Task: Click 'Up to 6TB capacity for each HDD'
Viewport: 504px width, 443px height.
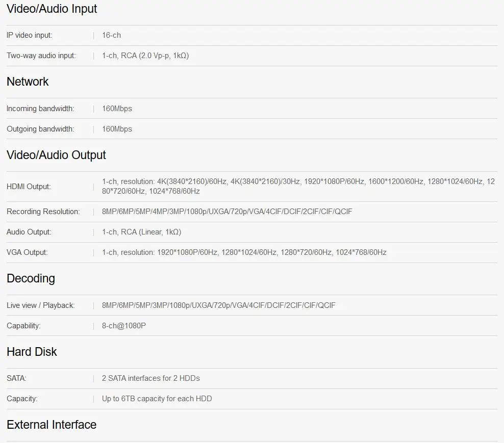Action: (x=157, y=399)
